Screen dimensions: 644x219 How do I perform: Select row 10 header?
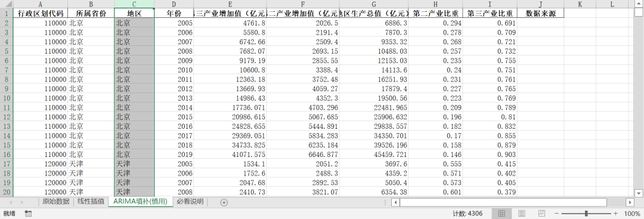pos(7,98)
